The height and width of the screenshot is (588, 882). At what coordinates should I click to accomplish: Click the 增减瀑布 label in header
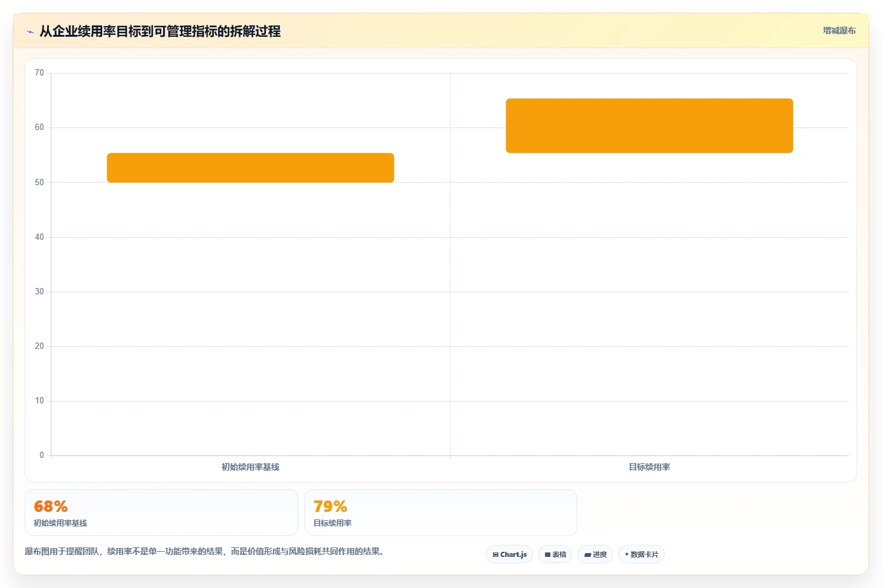tap(839, 30)
